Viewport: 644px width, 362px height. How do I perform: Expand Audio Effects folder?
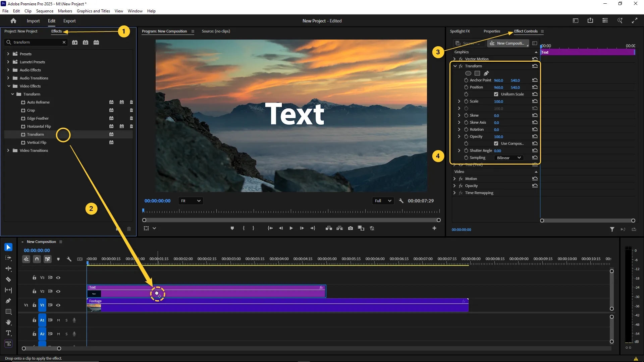[8, 70]
